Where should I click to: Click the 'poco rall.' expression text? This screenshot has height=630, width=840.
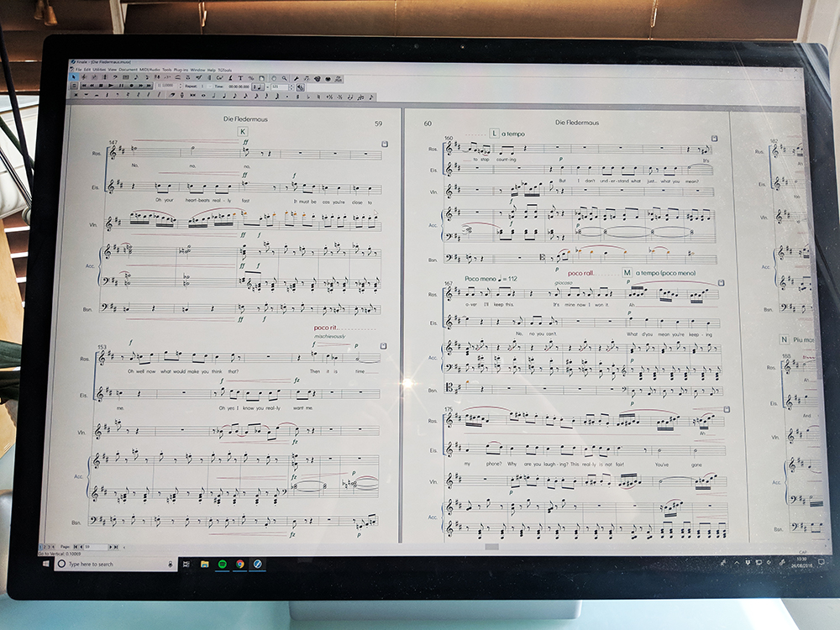tap(580, 273)
